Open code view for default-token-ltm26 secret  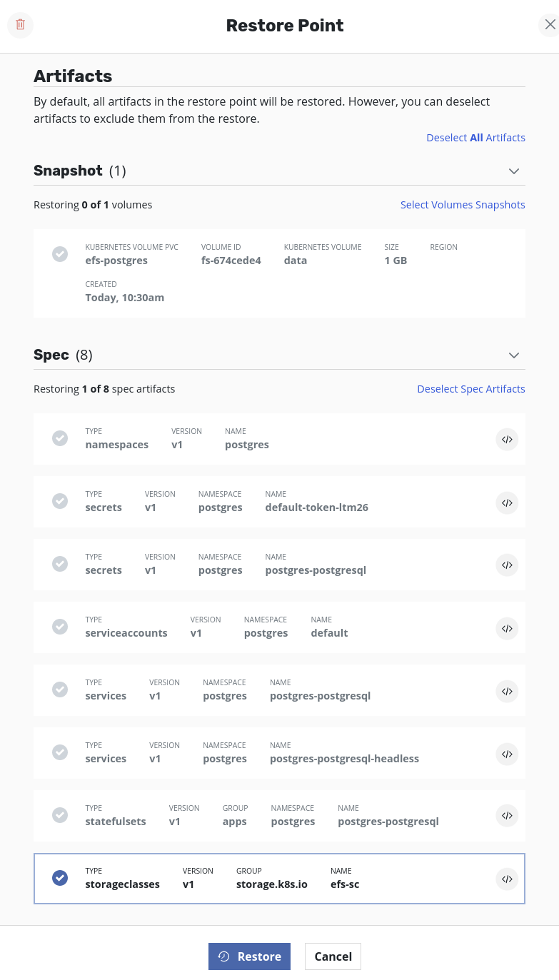pos(507,502)
